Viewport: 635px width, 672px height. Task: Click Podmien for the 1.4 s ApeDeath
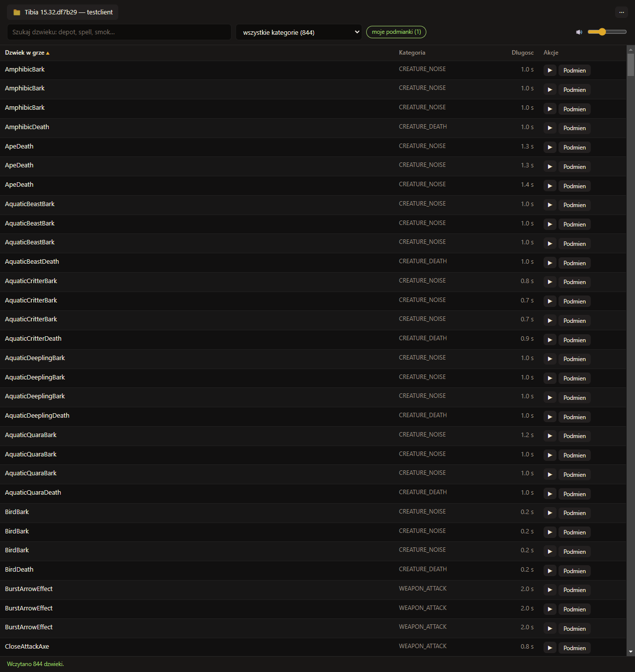pos(574,186)
